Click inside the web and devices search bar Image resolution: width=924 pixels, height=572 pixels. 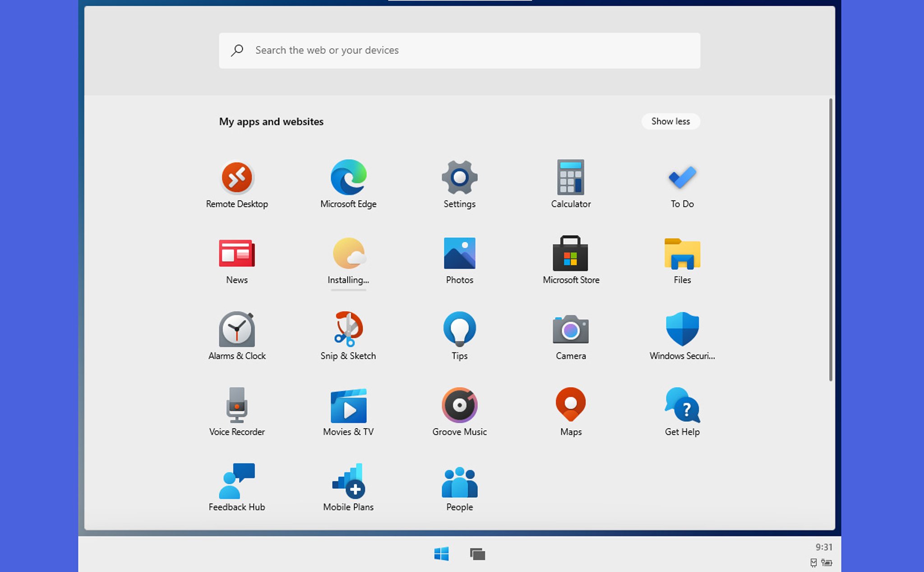pos(459,50)
